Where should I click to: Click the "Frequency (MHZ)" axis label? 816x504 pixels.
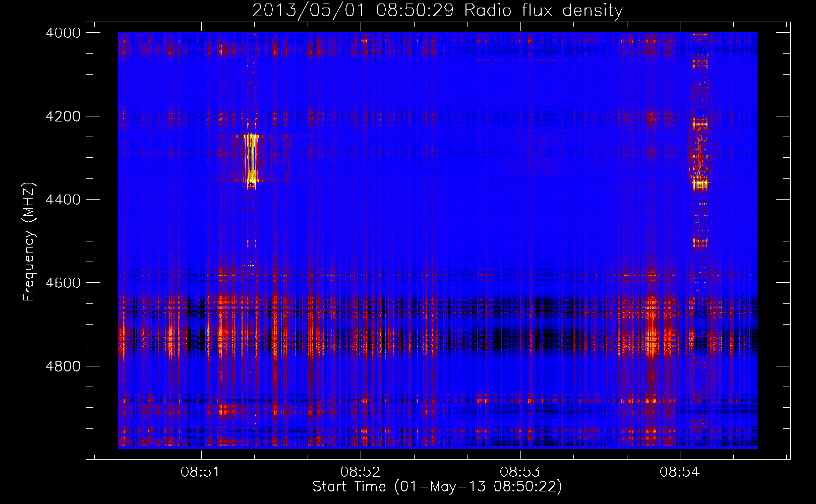click(x=29, y=242)
